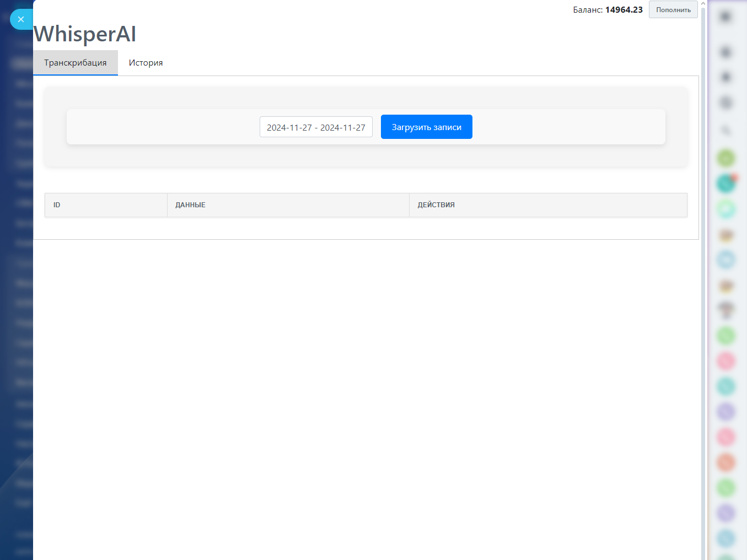
Task: Click the panel scrollbar up arrow
Action: coord(703,4)
